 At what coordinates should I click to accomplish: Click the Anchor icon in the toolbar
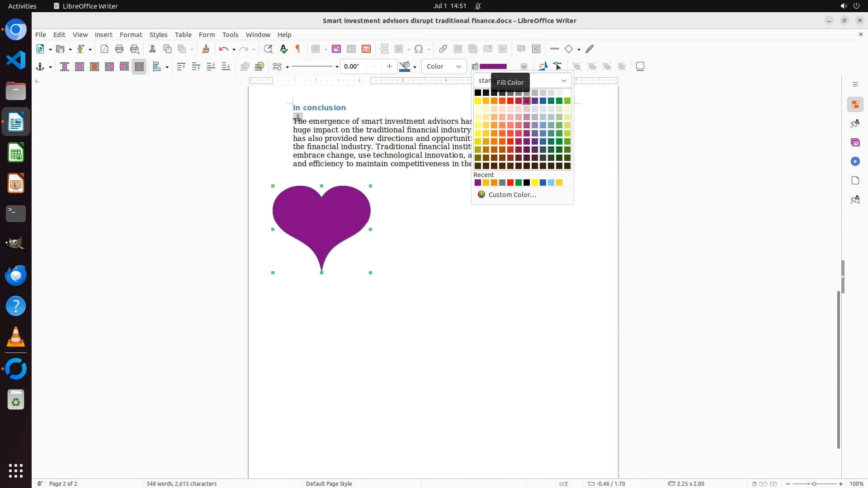point(40,67)
